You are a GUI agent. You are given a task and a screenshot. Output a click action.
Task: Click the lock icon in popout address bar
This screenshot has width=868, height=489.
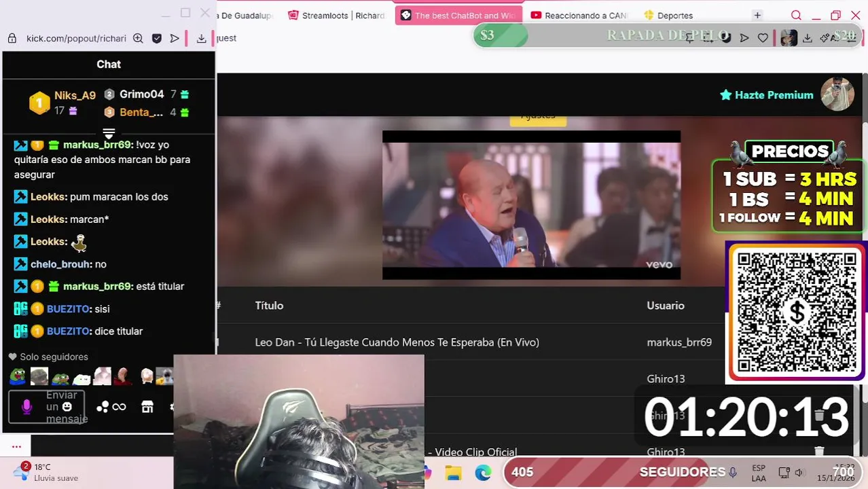(x=12, y=39)
